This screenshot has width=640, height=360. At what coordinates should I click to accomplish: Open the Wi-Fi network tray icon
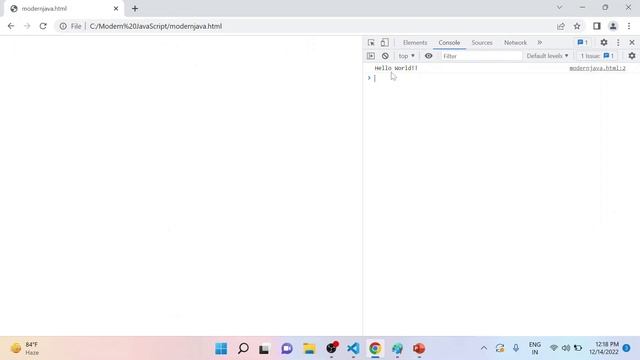pyautogui.click(x=553, y=348)
